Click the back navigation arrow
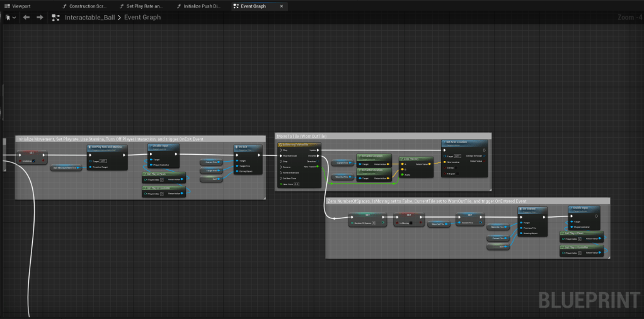This screenshot has height=319, width=644. point(26,18)
